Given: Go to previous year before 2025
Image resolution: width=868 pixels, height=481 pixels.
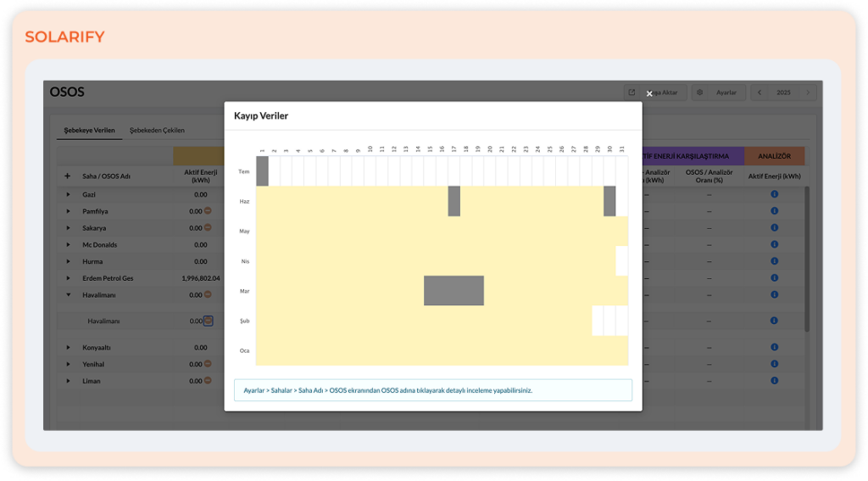Looking at the screenshot, I should (759, 92).
